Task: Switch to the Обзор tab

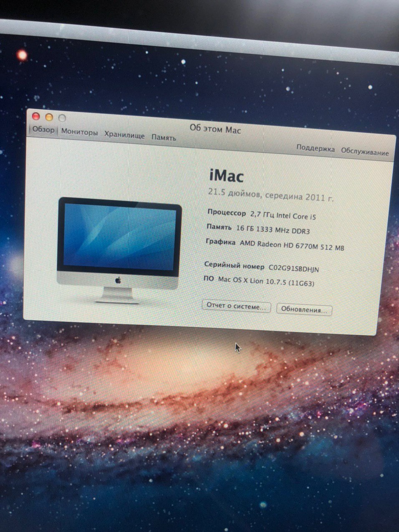Action: coord(43,130)
